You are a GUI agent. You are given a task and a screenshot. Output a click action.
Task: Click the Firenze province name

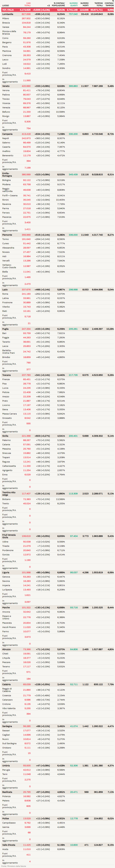(6, 379)
